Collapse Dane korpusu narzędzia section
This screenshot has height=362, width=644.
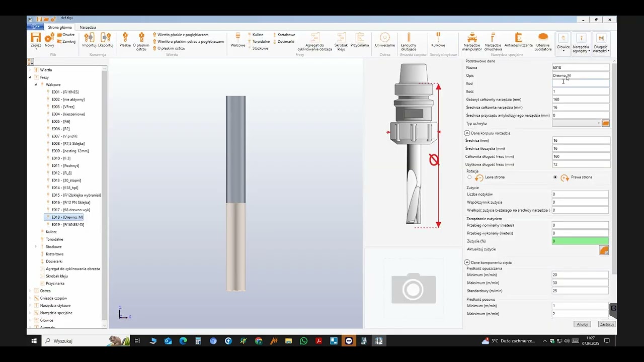pyautogui.click(x=467, y=133)
